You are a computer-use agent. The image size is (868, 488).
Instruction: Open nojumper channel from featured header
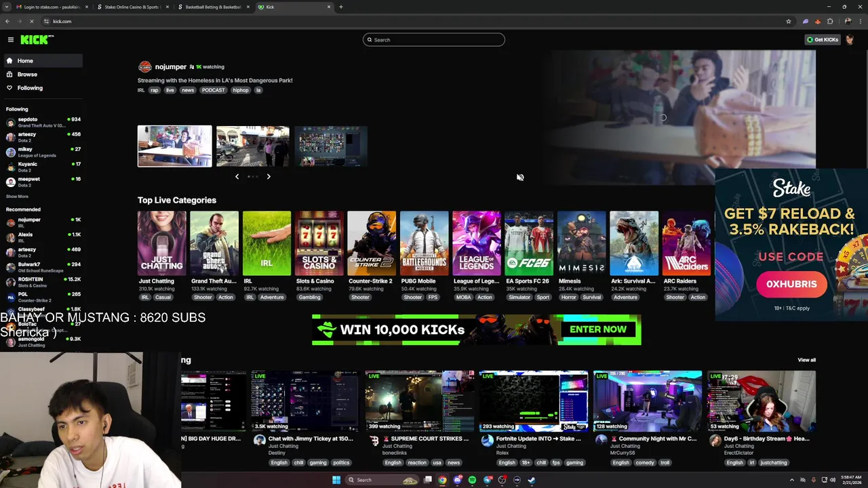(170, 67)
